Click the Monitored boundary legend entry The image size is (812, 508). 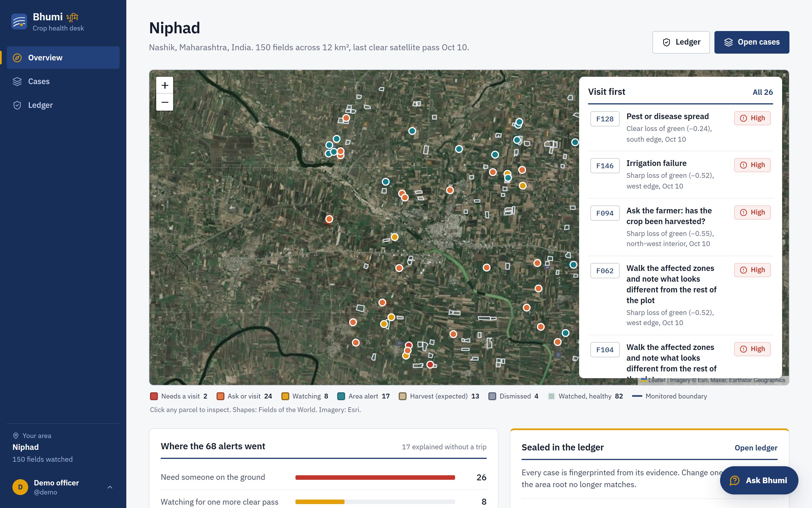(x=669, y=396)
